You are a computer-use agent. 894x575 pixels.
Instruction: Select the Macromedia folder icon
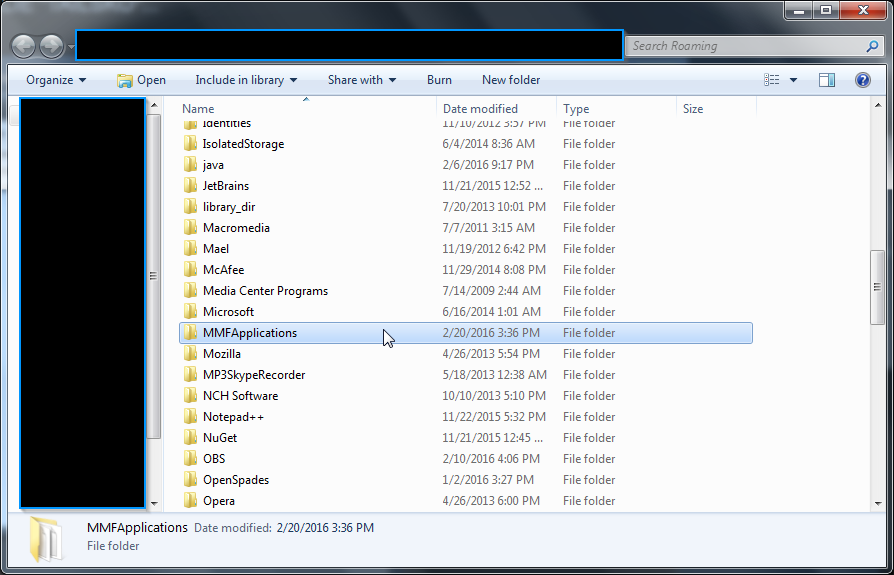pos(190,227)
